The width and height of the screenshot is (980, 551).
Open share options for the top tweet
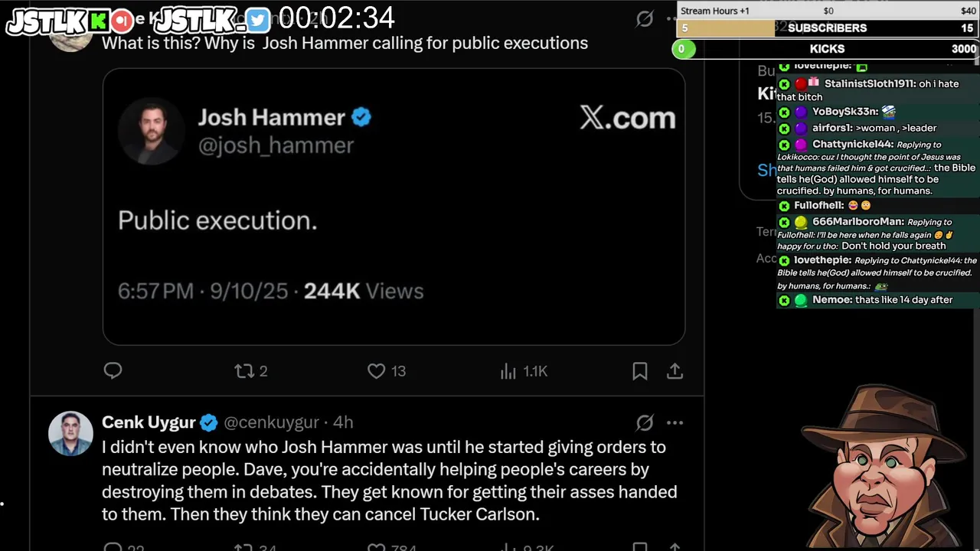tap(675, 371)
